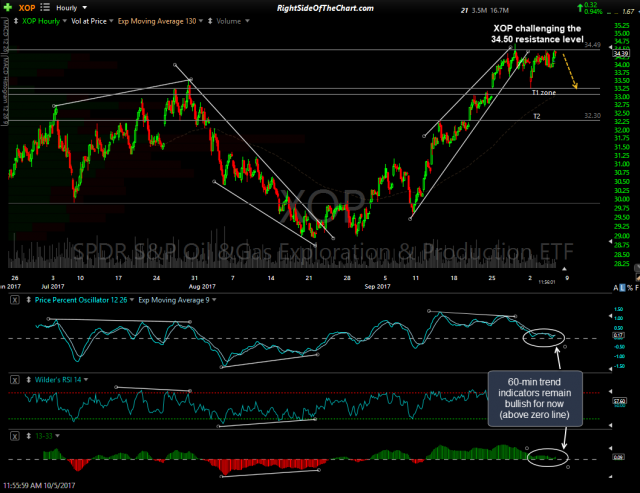Click the reorder arrows before XOP Hourly
The height and width of the screenshot is (493, 640).
pos(16,21)
